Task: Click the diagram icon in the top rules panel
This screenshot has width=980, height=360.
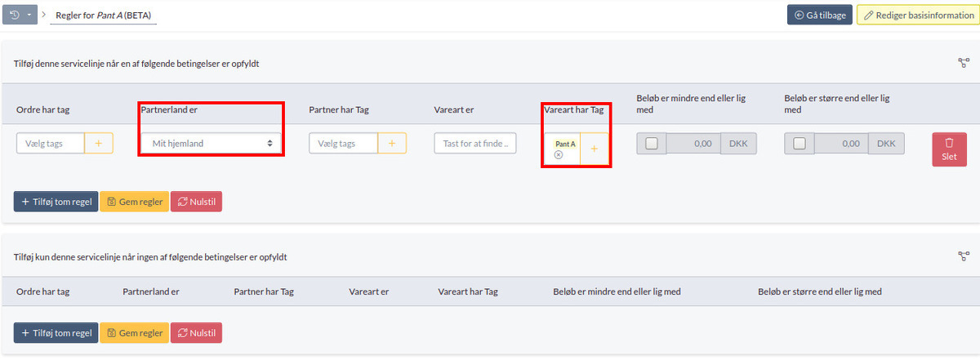Action: point(964,63)
